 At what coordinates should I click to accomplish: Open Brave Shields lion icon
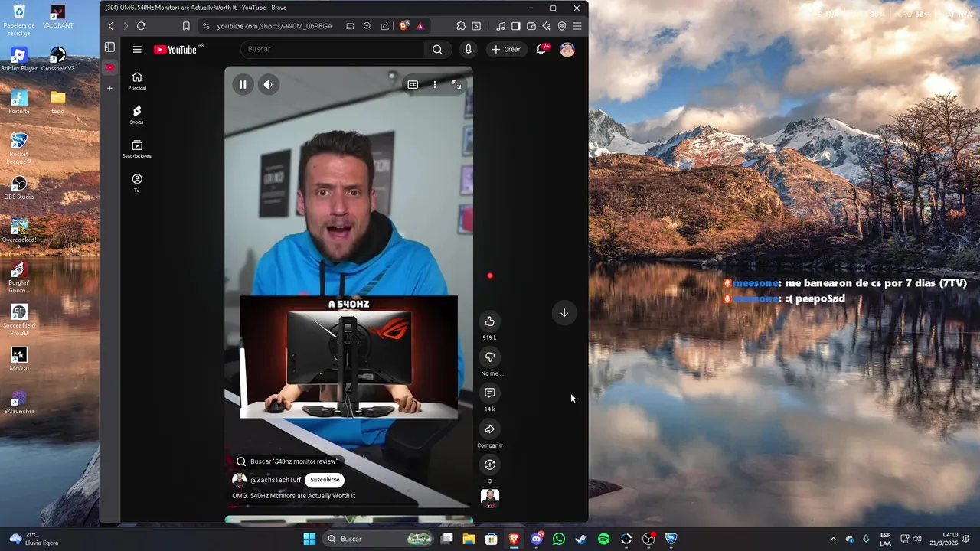click(x=404, y=26)
